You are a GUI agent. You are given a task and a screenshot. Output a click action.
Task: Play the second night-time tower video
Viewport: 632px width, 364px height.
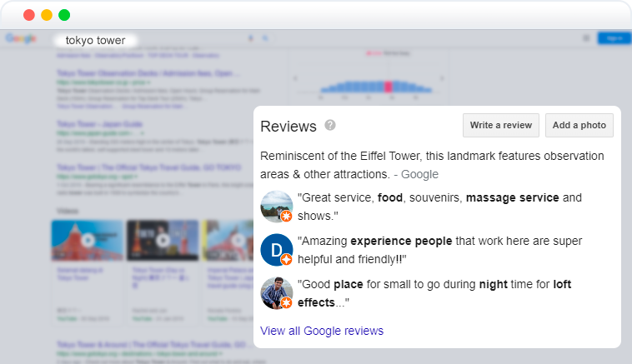pyautogui.click(x=163, y=241)
